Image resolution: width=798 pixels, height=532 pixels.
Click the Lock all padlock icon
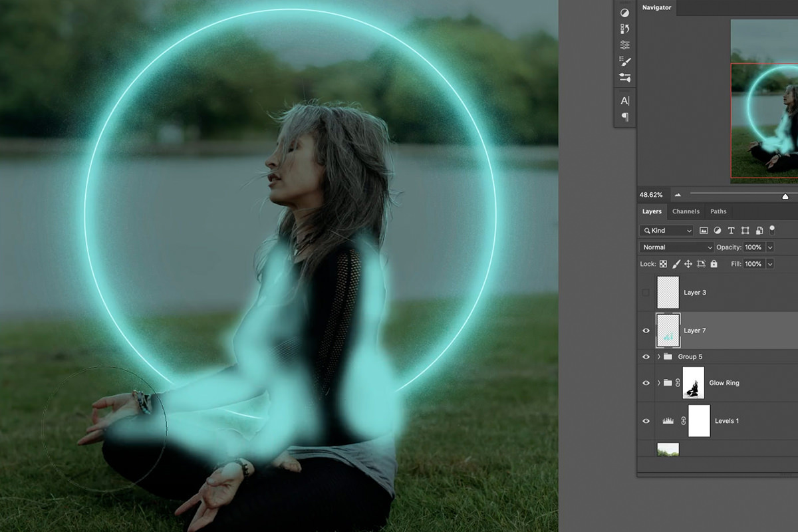click(714, 264)
